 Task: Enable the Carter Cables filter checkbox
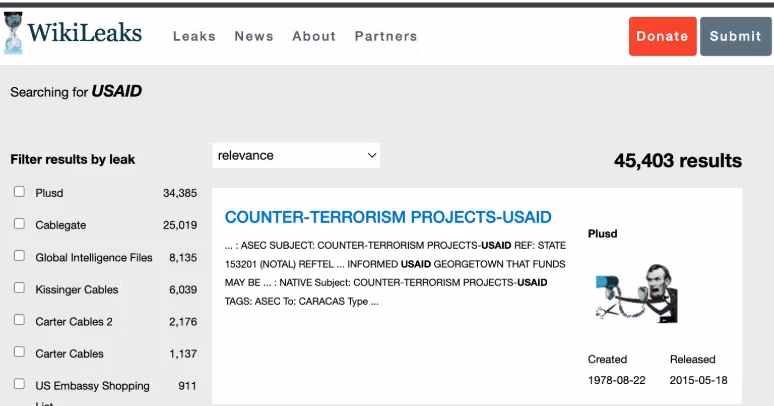coord(19,352)
